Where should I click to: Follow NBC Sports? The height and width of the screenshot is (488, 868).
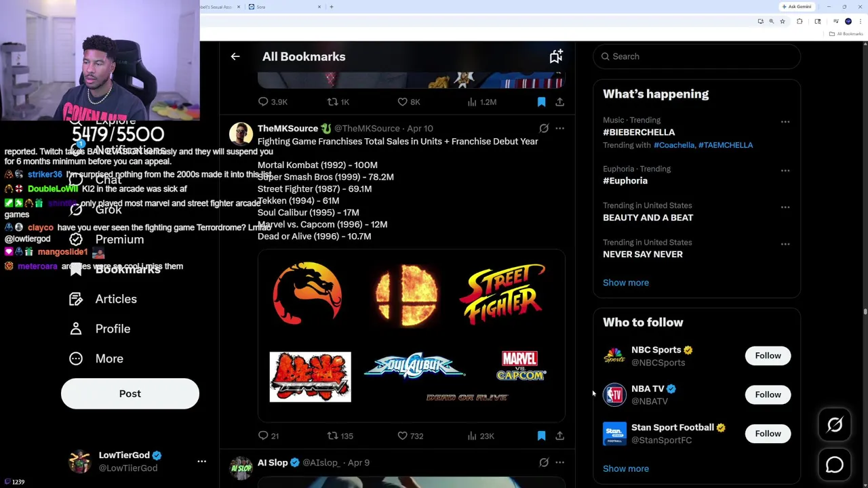(x=768, y=356)
